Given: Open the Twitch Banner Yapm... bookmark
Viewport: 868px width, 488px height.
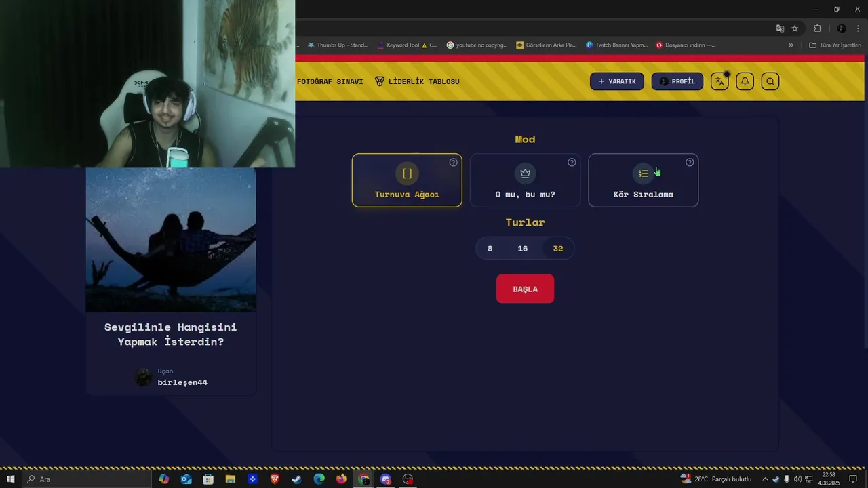Looking at the screenshot, I should tap(617, 45).
